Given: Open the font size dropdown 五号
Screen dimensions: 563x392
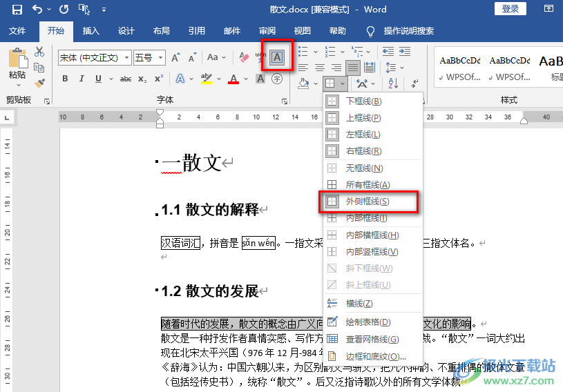Looking at the screenshot, I should (160, 57).
